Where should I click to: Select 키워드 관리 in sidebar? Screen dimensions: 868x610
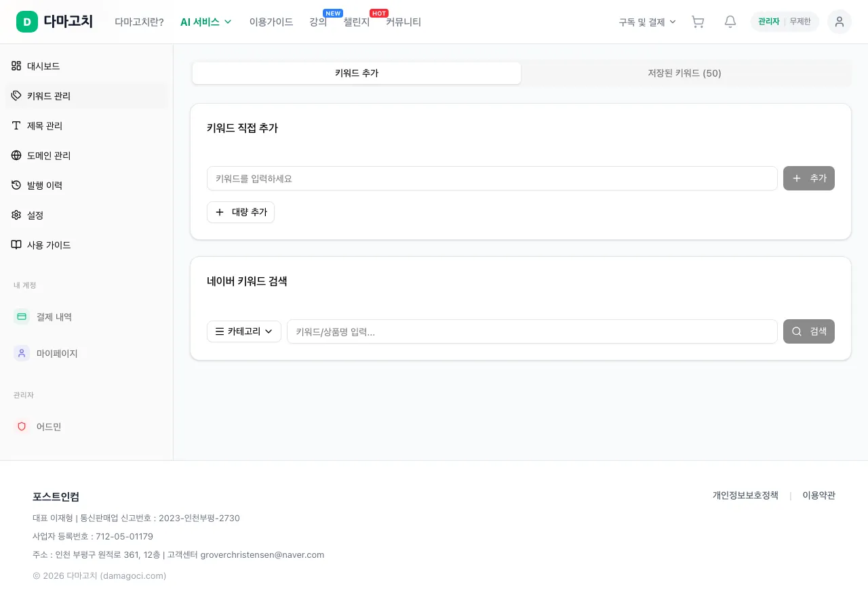coord(87,96)
